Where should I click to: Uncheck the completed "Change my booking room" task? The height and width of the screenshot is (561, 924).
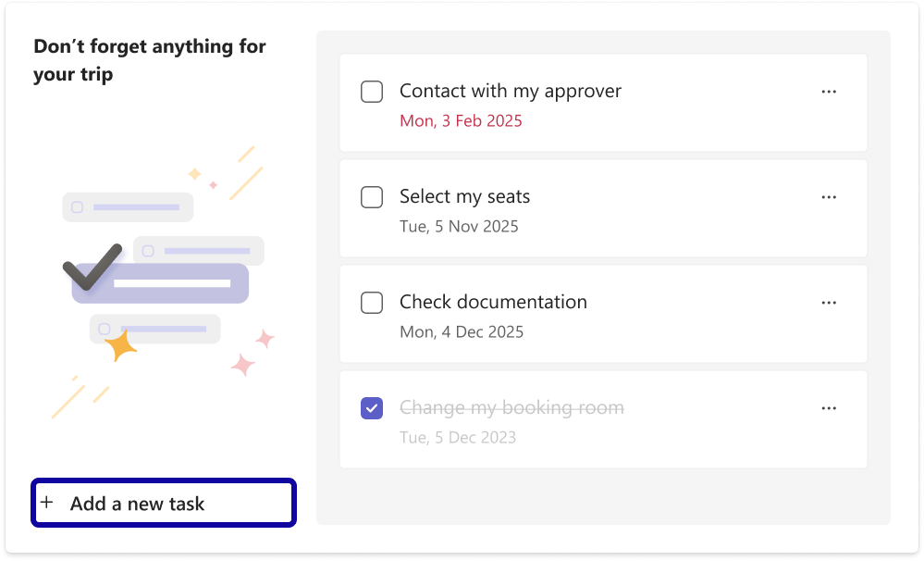pyautogui.click(x=371, y=407)
